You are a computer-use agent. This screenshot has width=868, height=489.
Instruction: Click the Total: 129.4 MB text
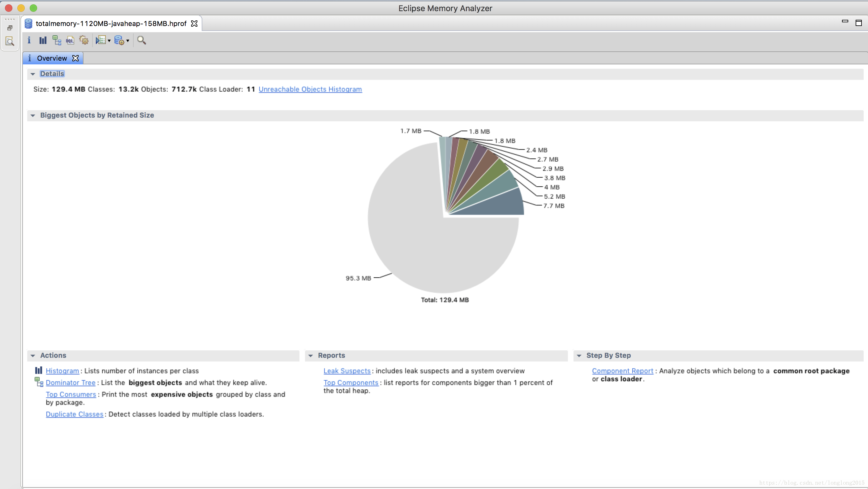pyautogui.click(x=445, y=300)
